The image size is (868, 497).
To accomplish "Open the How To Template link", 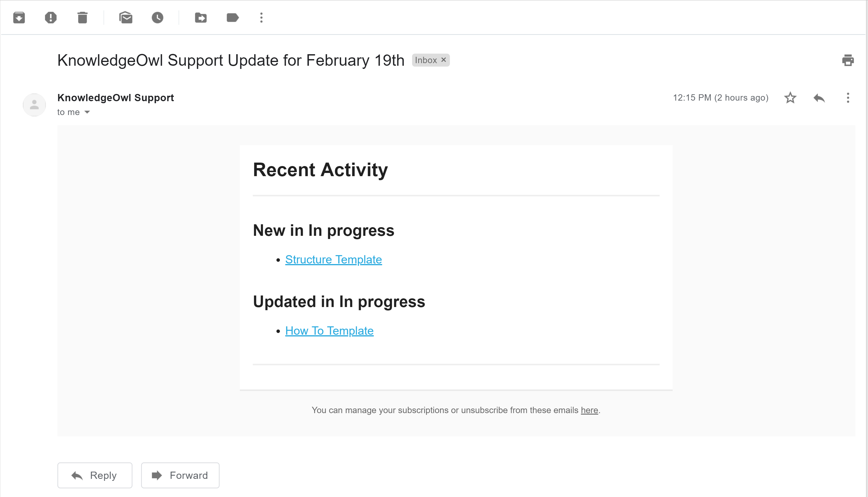I will [x=329, y=331].
